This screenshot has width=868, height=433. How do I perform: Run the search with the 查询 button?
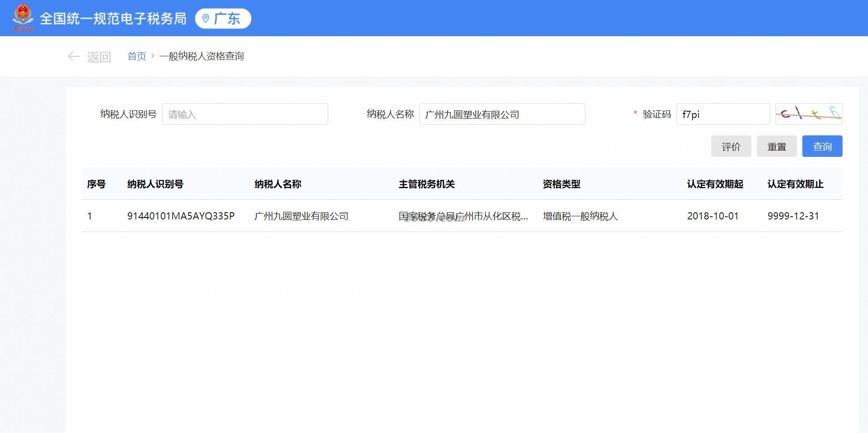click(x=822, y=146)
